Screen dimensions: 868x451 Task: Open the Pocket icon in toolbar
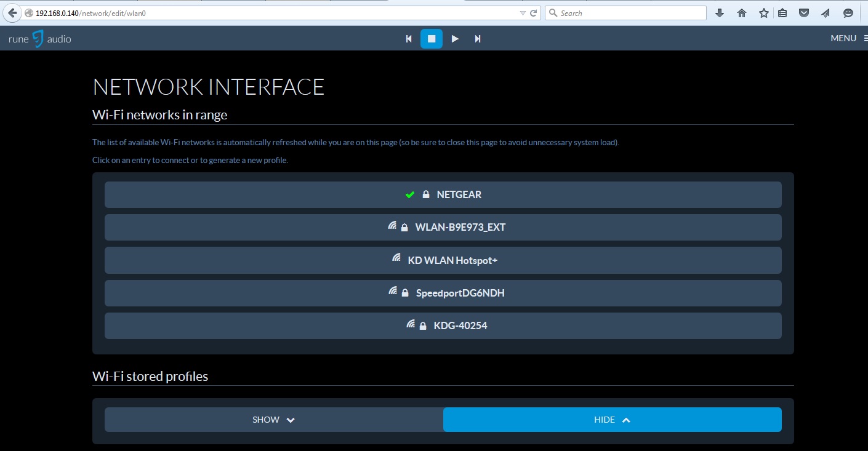(804, 13)
